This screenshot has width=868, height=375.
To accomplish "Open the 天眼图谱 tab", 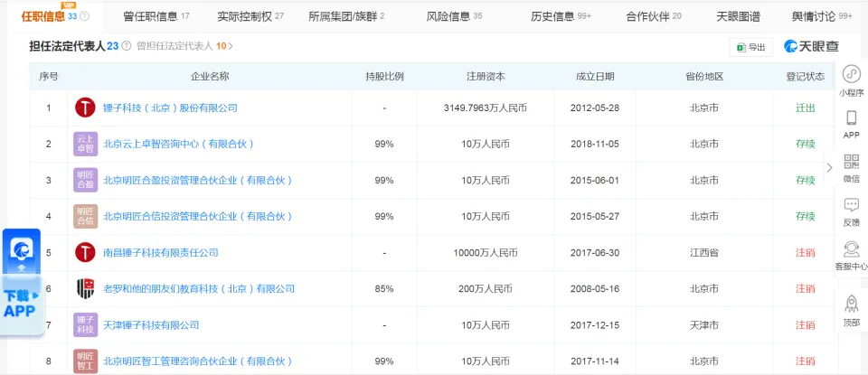I will [738, 16].
